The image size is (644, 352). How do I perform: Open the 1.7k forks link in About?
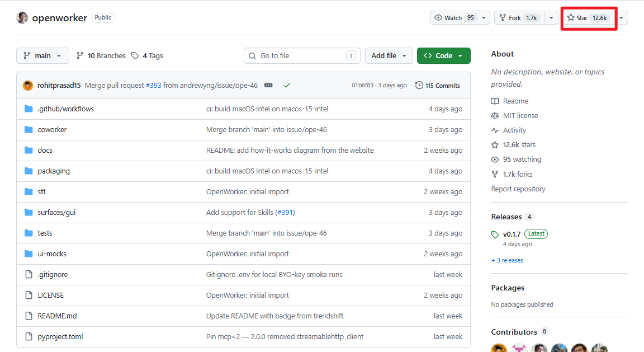click(x=512, y=175)
